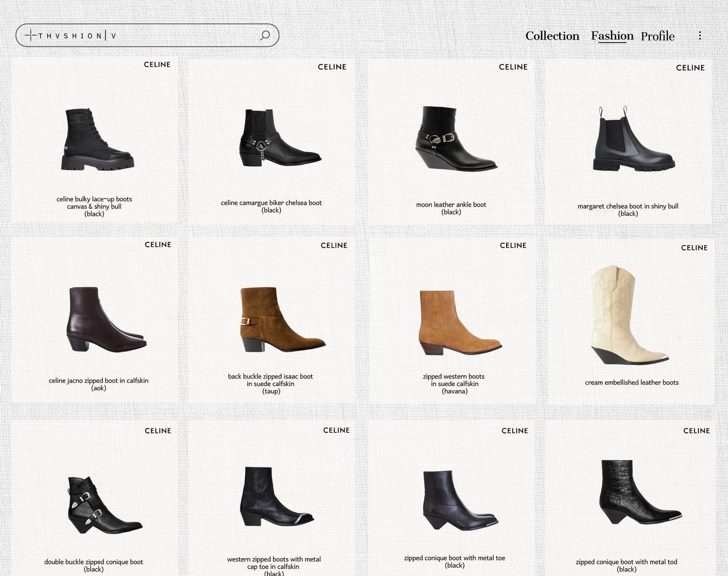
Task: Click "zipped conique boot with metal tod" title
Action: [x=626, y=562]
